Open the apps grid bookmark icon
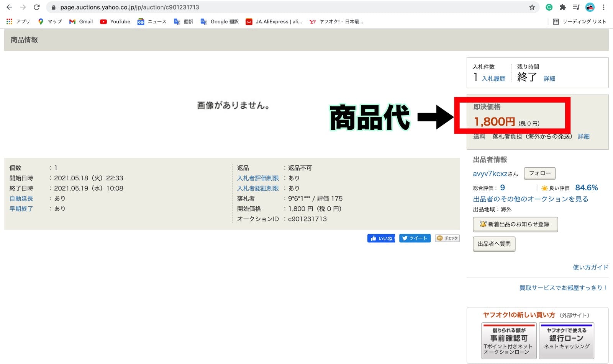The height and width of the screenshot is (364, 613). pyautogui.click(x=9, y=22)
